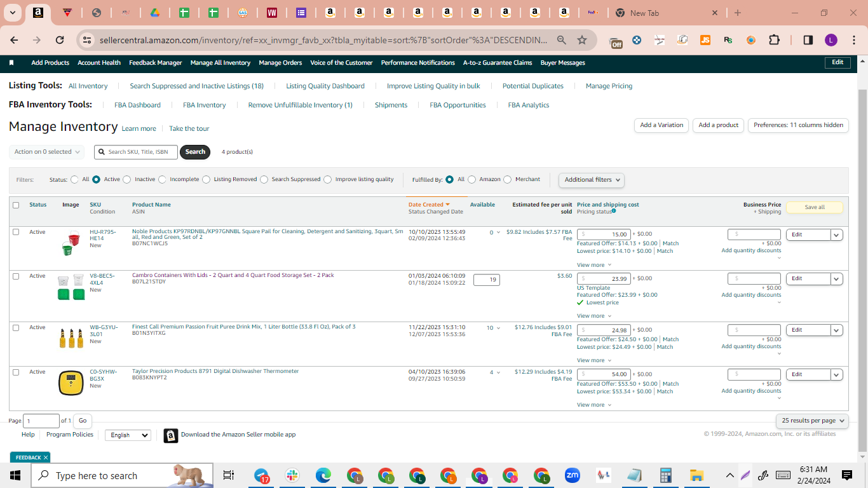Switch to the VW browser tab
The image size is (868, 488).
[x=272, y=13]
